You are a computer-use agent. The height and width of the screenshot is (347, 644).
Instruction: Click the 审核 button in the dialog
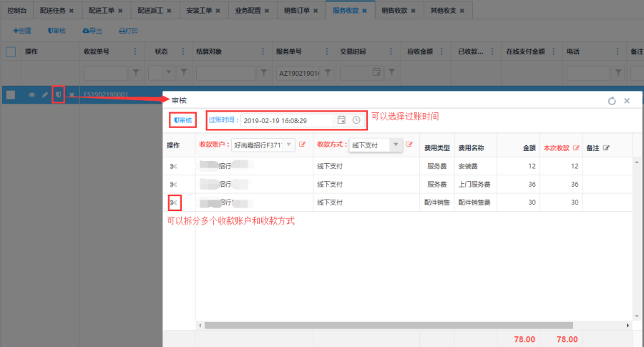point(182,120)
